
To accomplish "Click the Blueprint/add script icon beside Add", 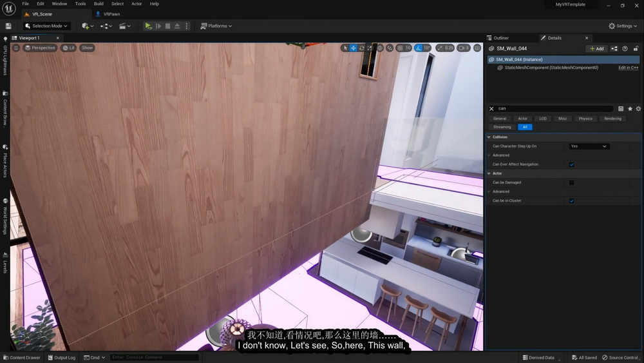I will click(614, 48).
